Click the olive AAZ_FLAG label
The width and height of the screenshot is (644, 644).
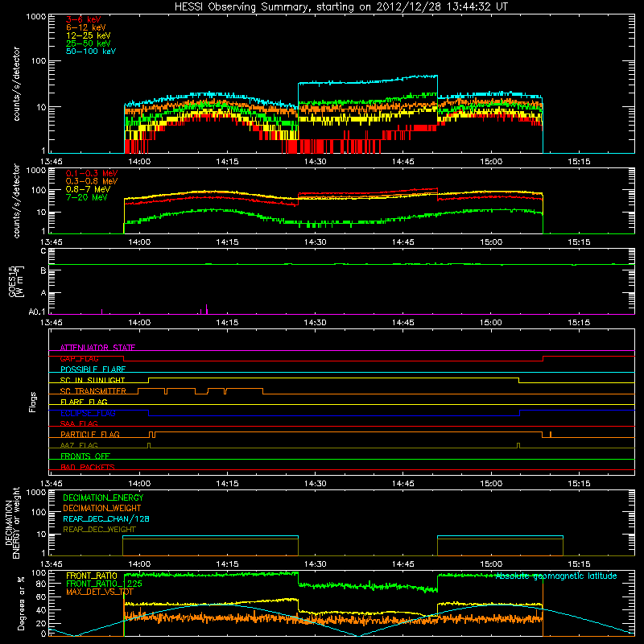tap(79, 445)
